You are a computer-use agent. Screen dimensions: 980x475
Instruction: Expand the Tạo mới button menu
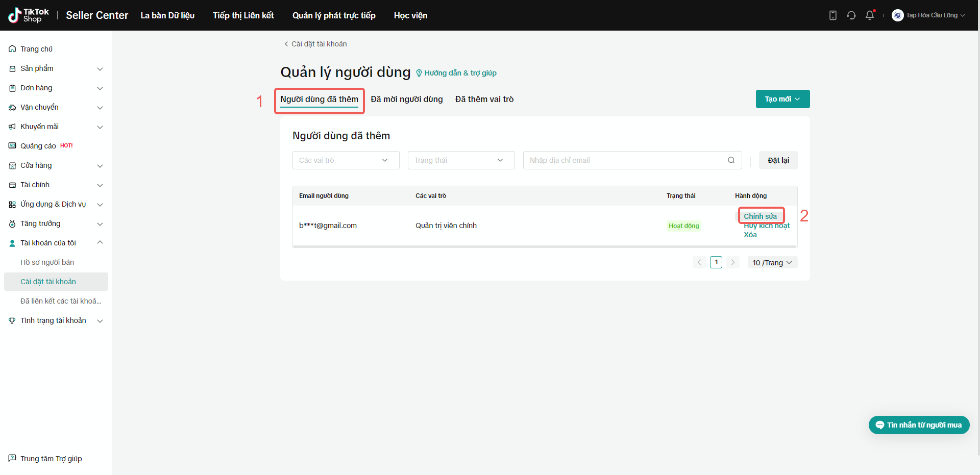[782, 99]
